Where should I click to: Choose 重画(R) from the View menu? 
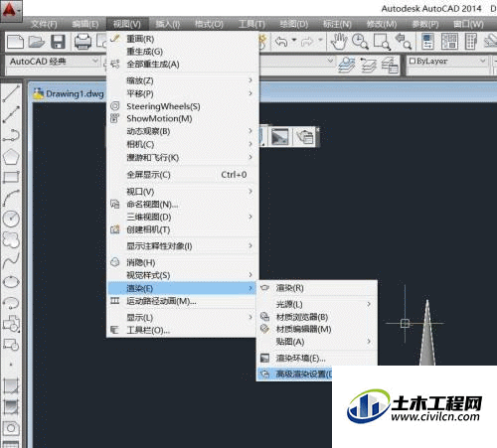click(182, 39)
